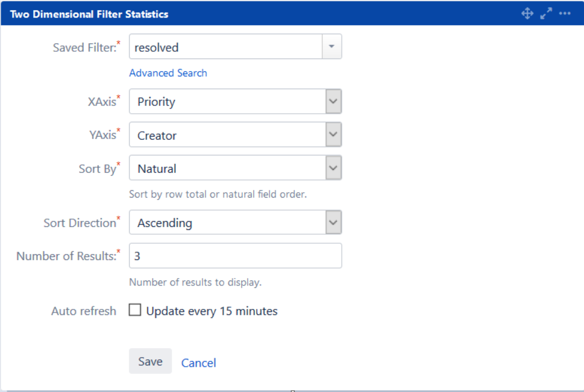Click the chevron arrow on the Sort By field
This screenshot has width=584, height=392.
333,168
